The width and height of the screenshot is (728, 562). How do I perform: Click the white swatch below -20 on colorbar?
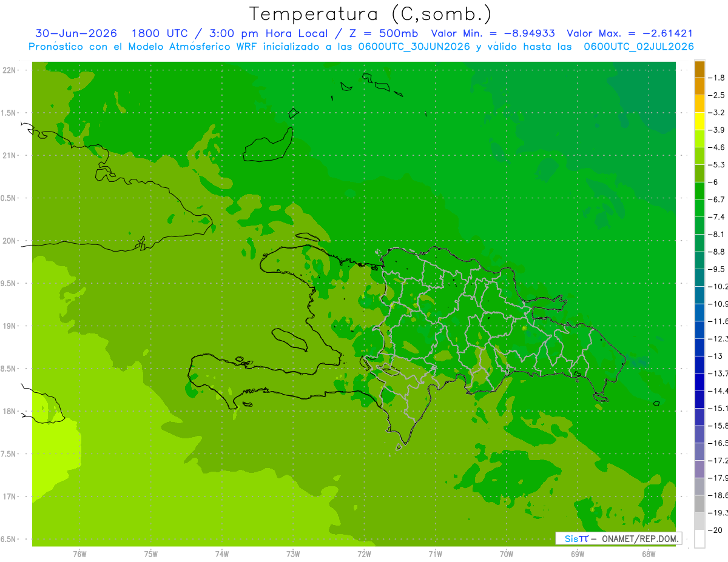coord(699,538)
